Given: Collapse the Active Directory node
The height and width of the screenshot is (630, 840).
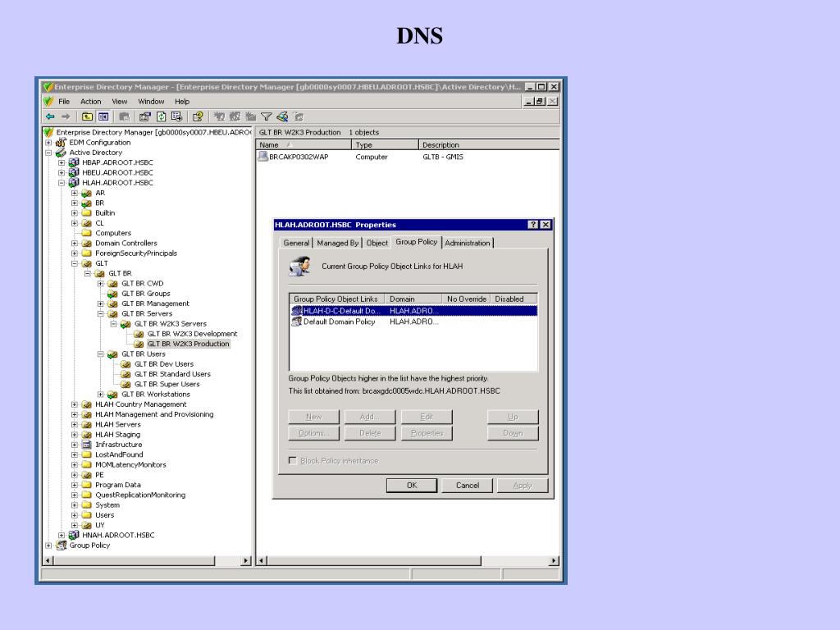Looking at the screenshot, I should 48,153.
